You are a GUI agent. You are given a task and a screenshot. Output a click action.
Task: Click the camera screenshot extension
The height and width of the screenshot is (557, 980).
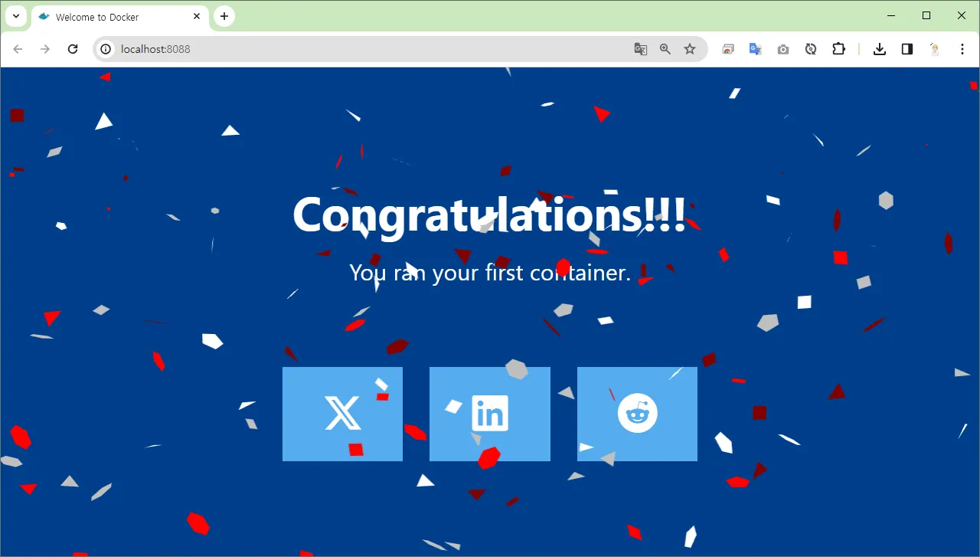pyautogui.click(x=783, y=49)
